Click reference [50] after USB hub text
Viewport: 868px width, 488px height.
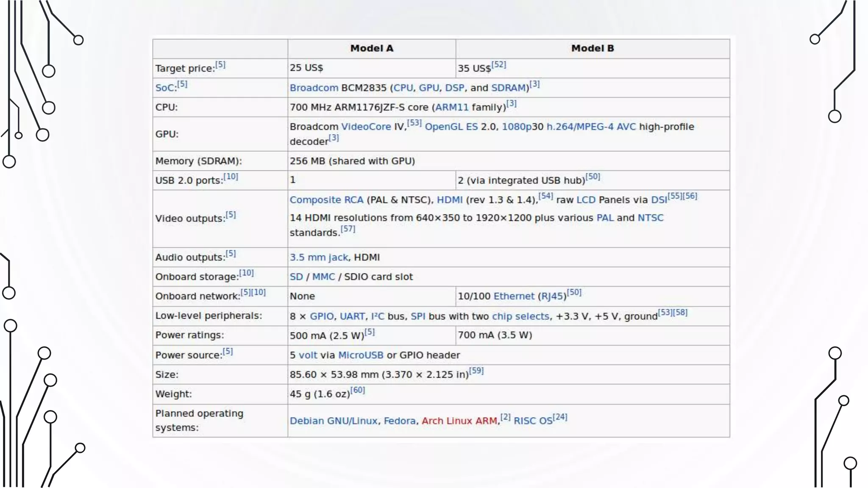click(x=593, y=176)
